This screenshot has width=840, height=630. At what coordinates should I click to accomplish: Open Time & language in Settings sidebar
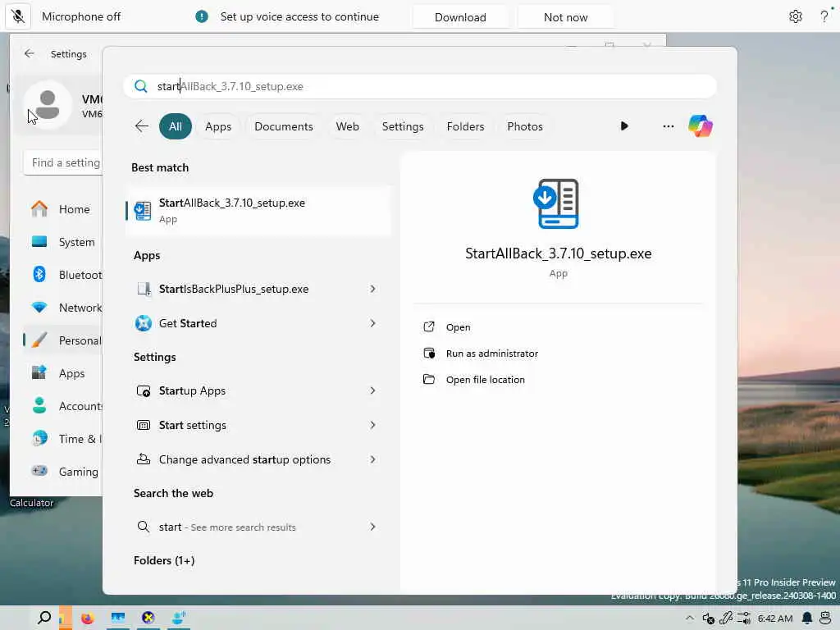63,439
